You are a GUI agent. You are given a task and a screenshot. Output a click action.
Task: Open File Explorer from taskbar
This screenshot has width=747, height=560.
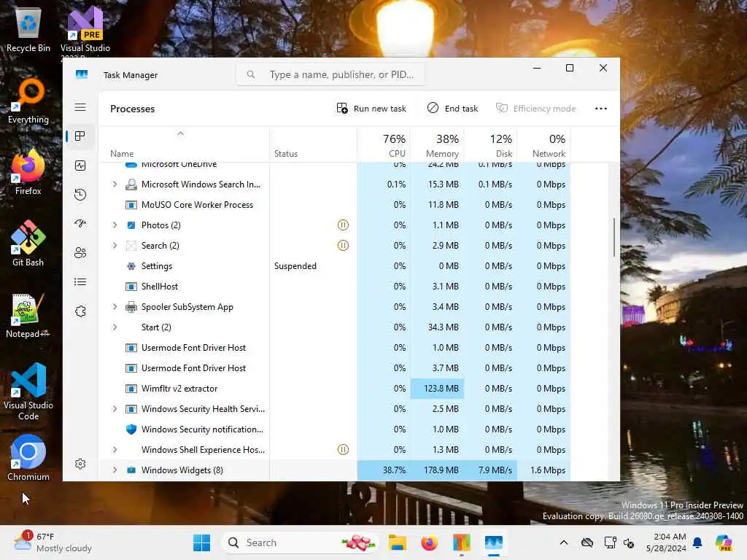click(x=397, y=542)
